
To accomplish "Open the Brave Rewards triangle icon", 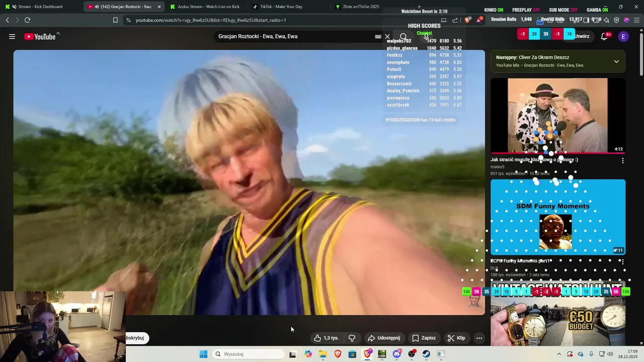I will click(479, 20).
